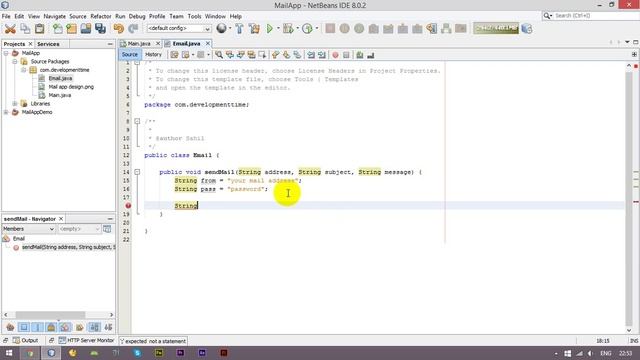Click the Shift Line Left editor icon
640x360 pixels.
311,55
